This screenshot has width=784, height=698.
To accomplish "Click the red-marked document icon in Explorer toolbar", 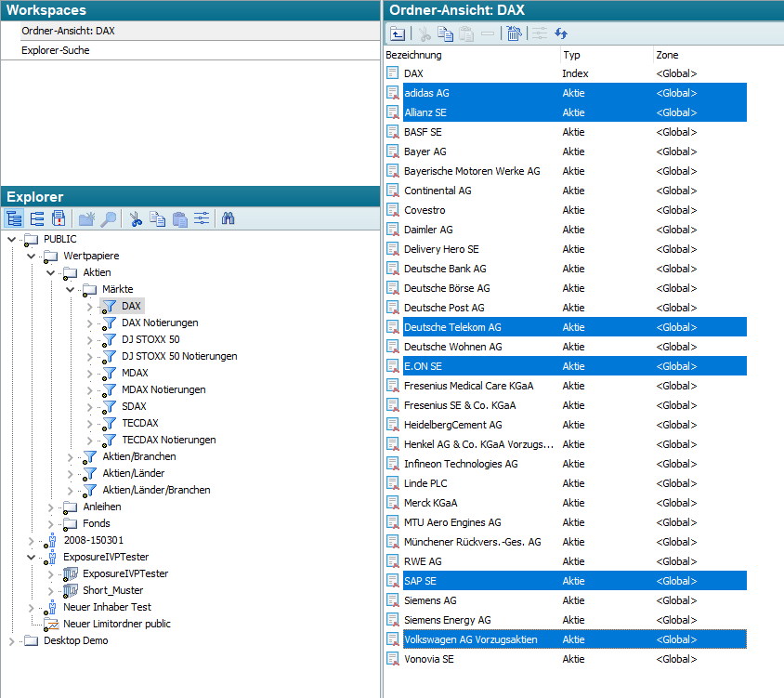I will [x=59, y=219].
